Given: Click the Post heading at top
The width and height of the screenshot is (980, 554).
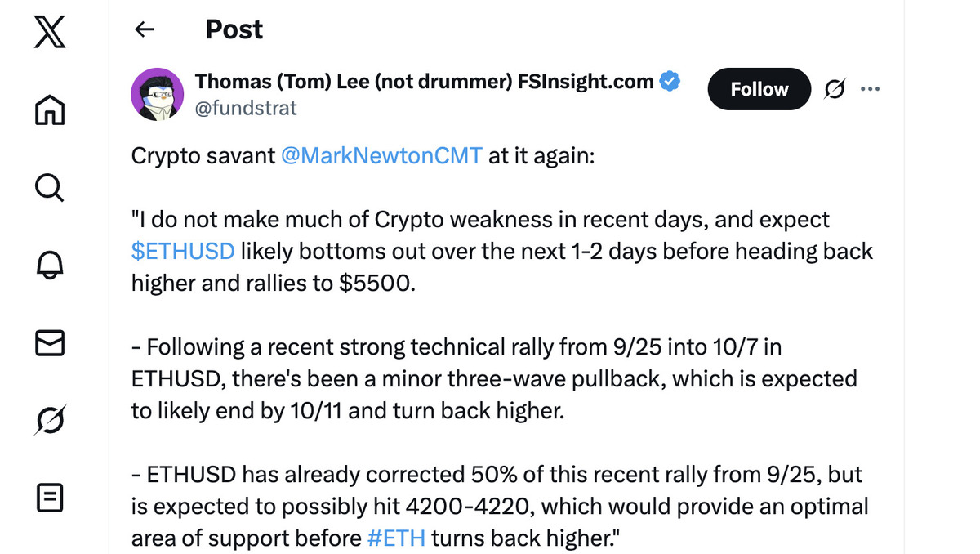Looking at the screenshot, I should (x=234, y=30).
